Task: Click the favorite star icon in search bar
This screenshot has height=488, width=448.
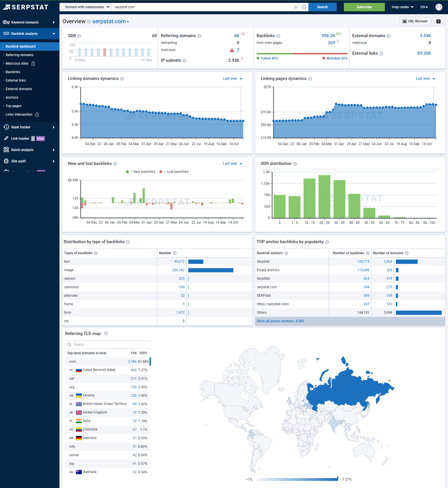Action: pyautogui.click(x=296, y=7)
